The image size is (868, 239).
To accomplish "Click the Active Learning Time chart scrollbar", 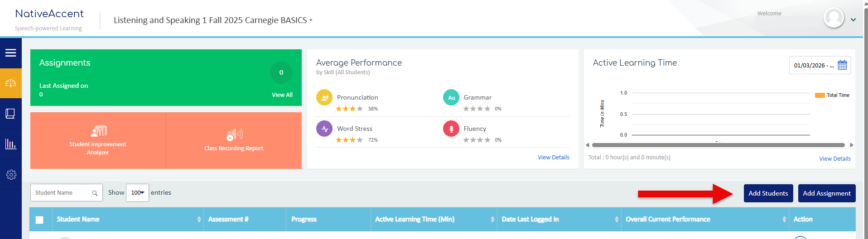I will (718, 145).
